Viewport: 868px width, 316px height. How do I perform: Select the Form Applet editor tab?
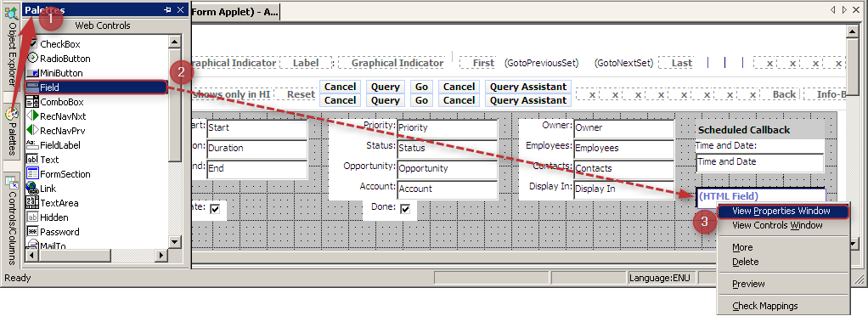click(235, 11)
